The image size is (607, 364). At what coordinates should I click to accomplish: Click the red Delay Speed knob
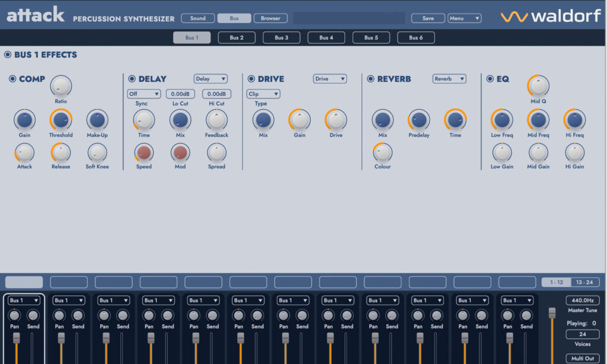point(143,152)
